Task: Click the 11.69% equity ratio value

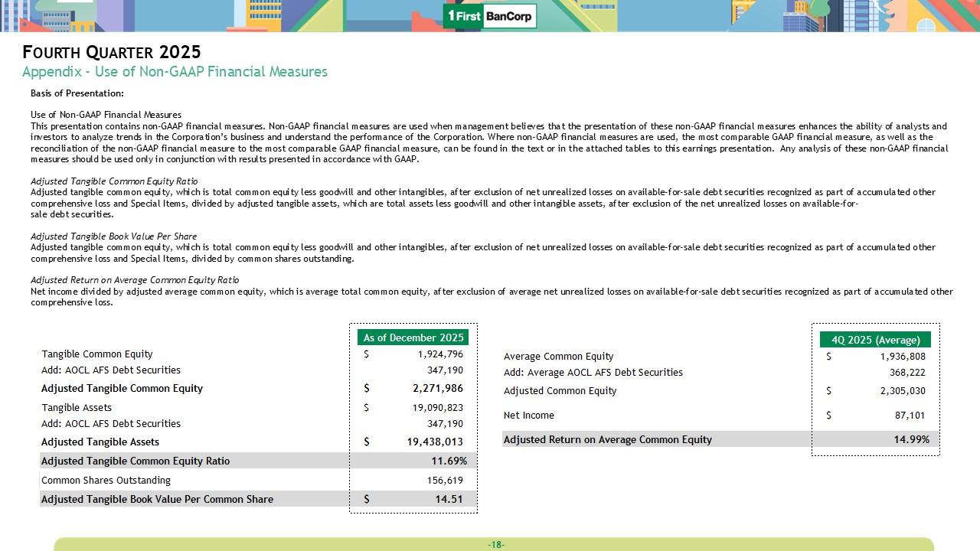Action: pos(449,461)
